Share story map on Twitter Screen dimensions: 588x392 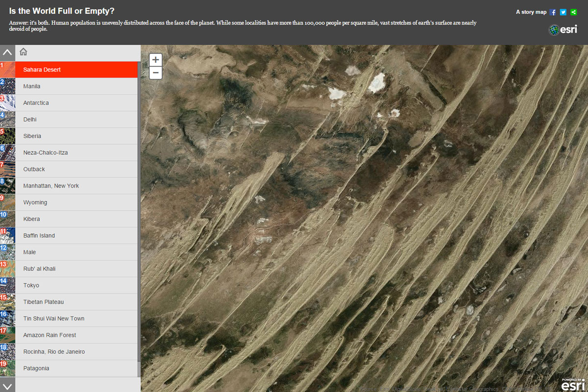click(563, 12)
